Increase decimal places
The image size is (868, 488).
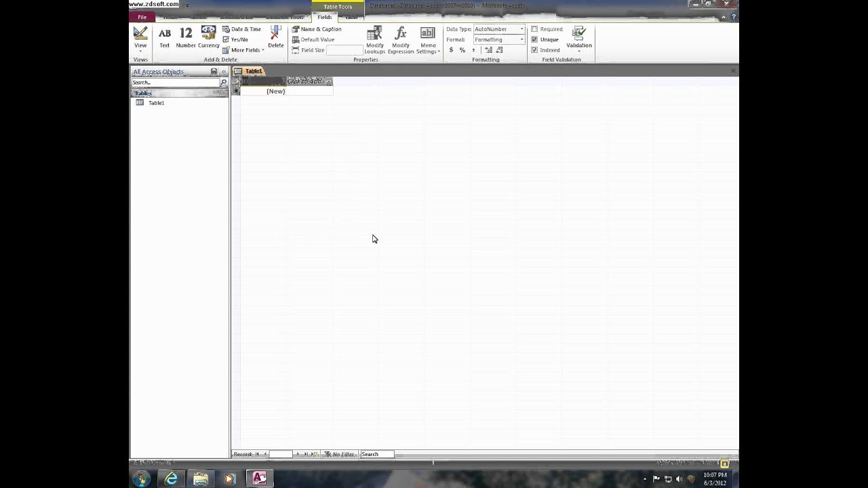pos(488,50)
